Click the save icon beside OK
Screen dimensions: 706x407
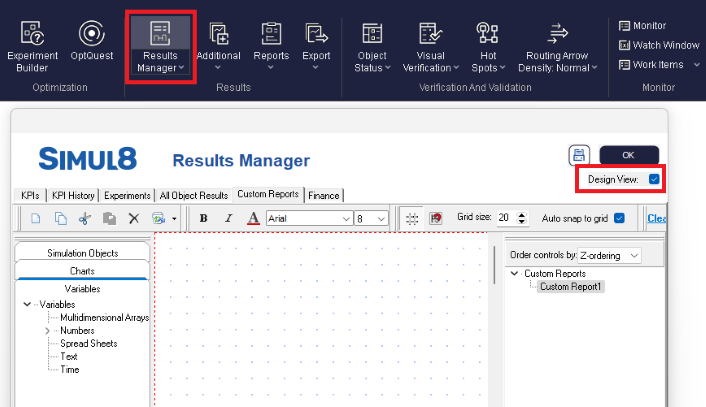tap(578, 155)
